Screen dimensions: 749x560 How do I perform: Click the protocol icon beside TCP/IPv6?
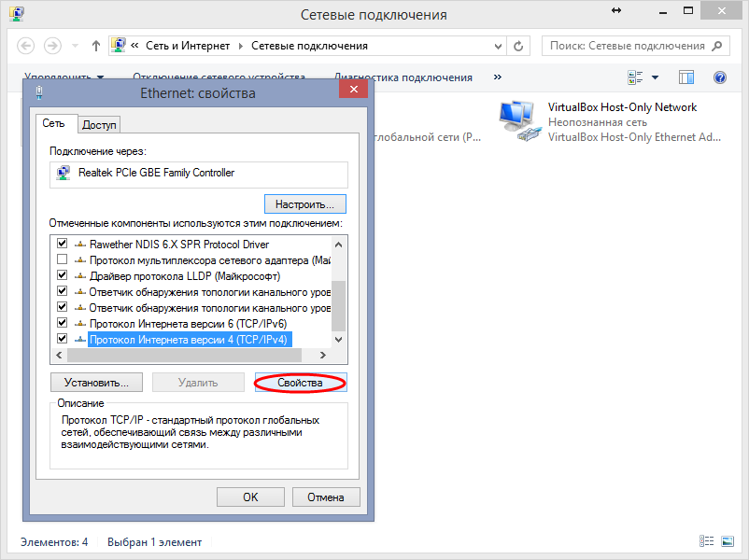tap(80, 323)
